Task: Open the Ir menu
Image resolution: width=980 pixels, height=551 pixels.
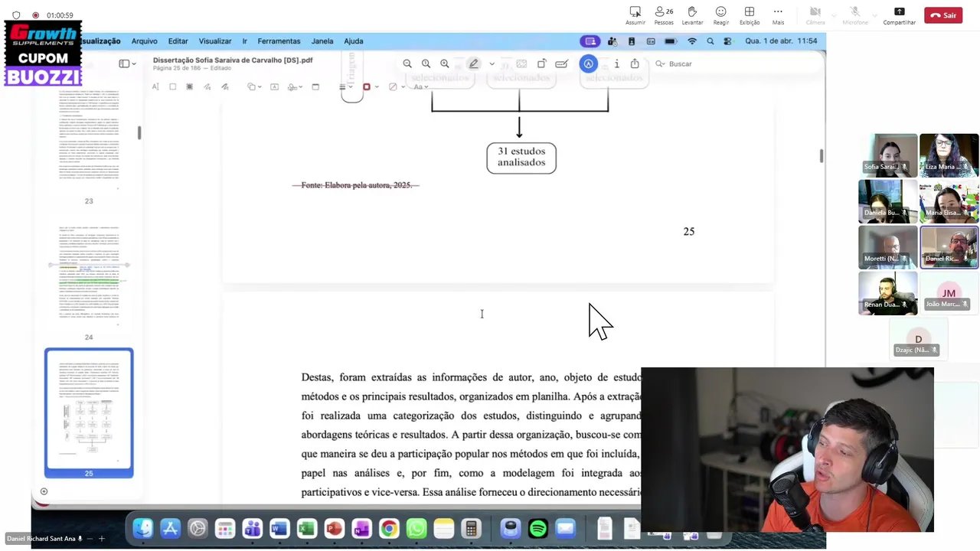Action: tap(244, 41)
